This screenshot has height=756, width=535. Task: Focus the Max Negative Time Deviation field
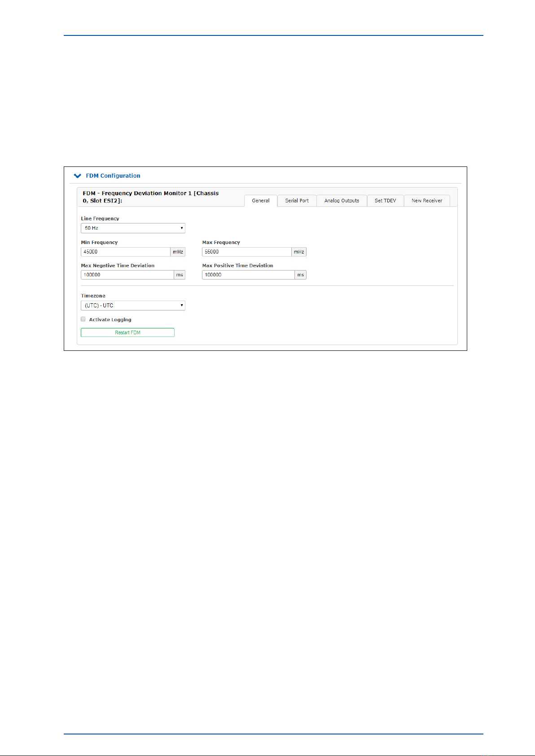pos(127,275)
